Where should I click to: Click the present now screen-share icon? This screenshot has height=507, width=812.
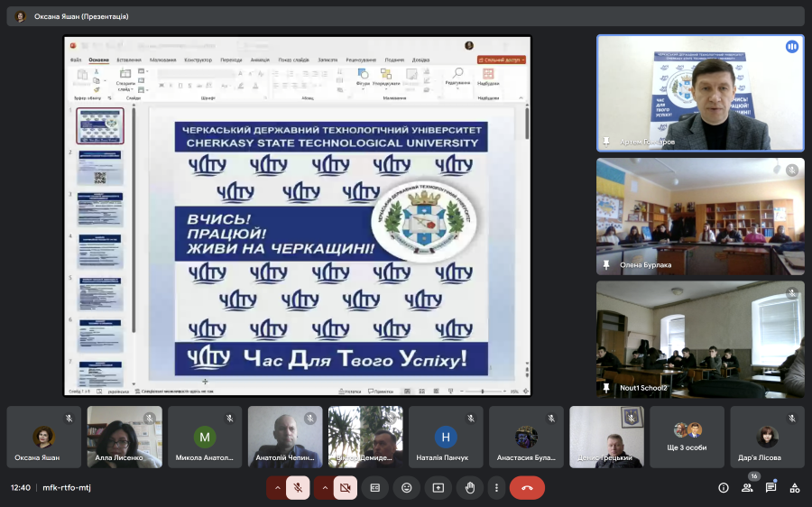click(x=438, y=488)
